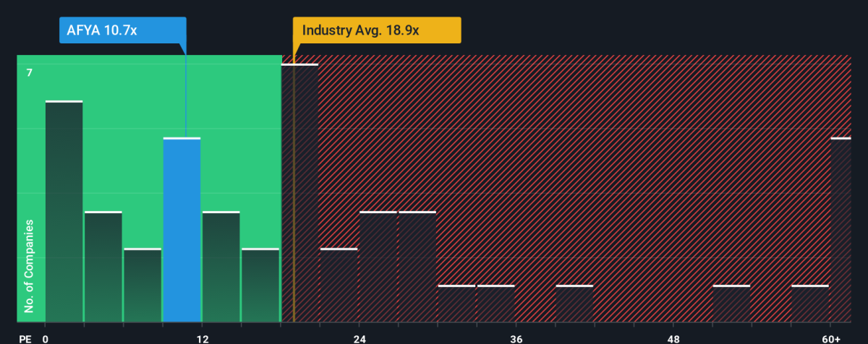
Task: Click the PE axis label 48
Action: pyautogui.click(x=673, y=339)
